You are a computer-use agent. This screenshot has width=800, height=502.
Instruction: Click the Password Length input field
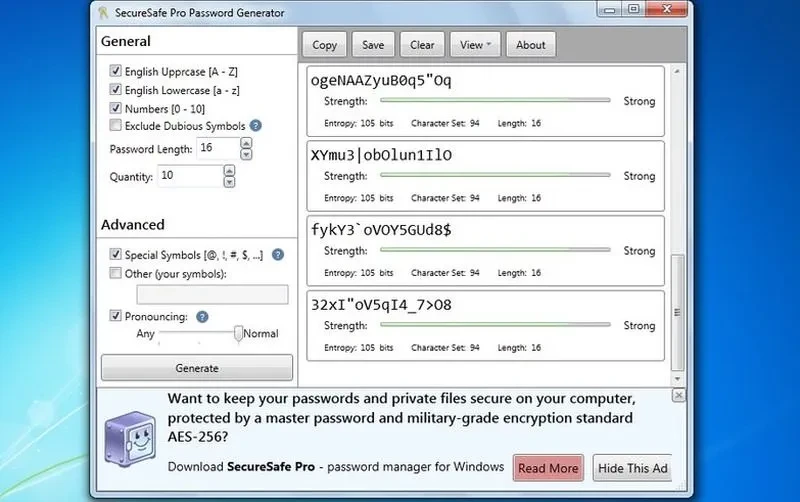[218, 148]
